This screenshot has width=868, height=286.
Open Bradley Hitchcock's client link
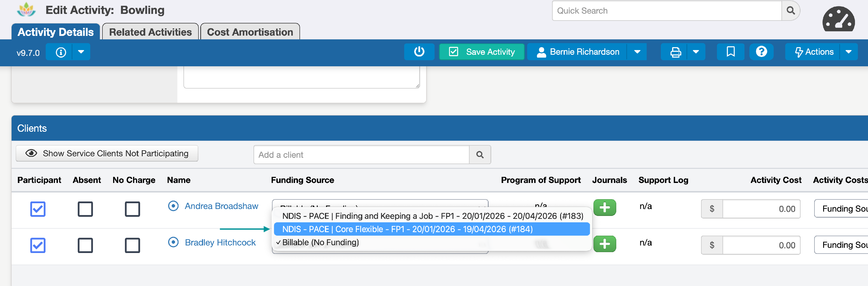pyautogui.click(x=220, y=243)
